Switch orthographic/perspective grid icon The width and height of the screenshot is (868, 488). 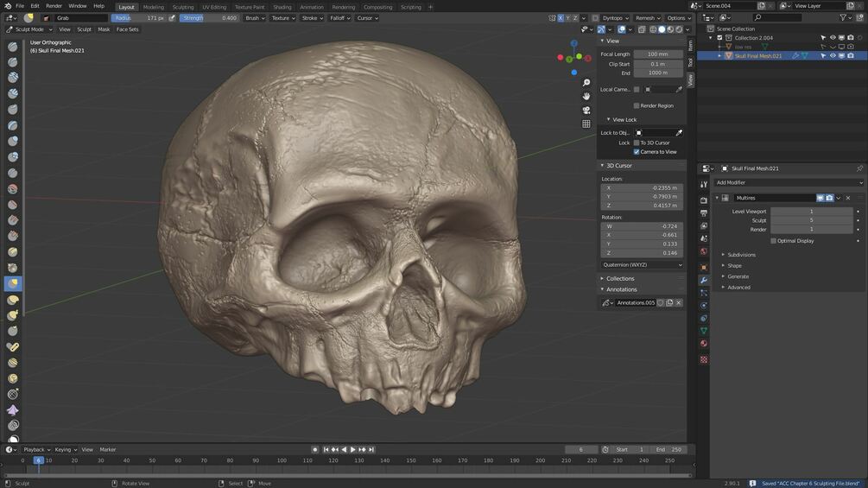coord(586,124)
